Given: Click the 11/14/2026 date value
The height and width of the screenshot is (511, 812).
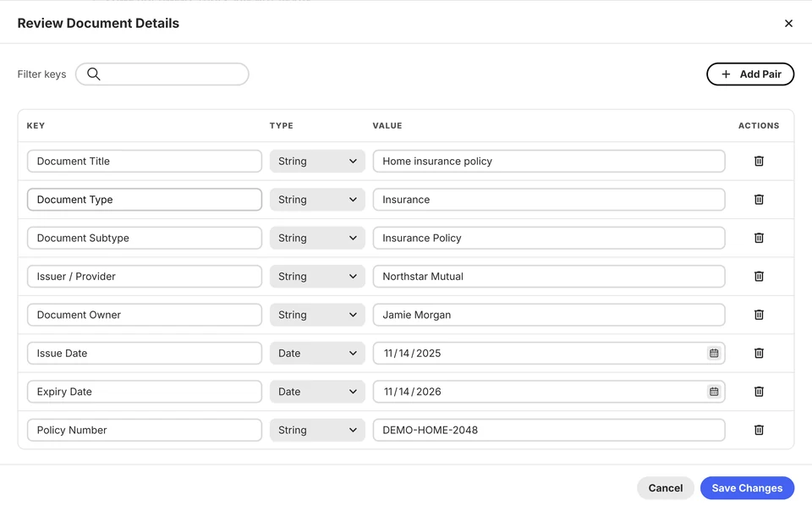Looking at the screenshot, I should pos(412,392).
